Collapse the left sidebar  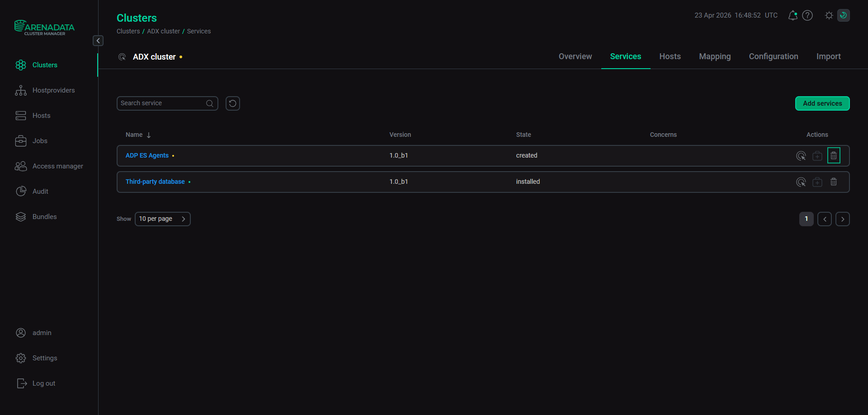tap(98, 41)
